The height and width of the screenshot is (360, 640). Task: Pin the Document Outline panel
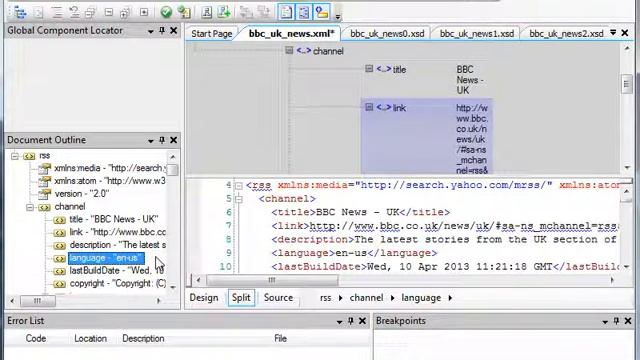click(162, 140)
